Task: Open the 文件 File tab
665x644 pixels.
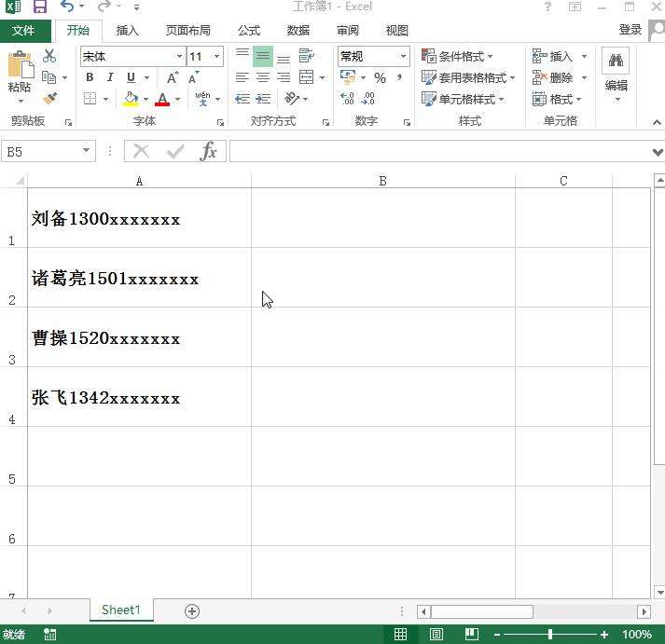Action: [23, 31]
